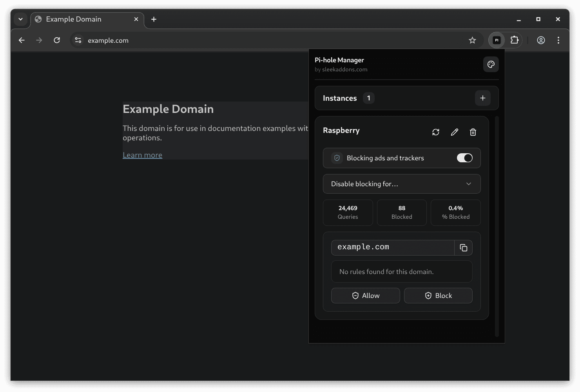
Task: Refresh the Raspberry instance
Action: (436, 132)
